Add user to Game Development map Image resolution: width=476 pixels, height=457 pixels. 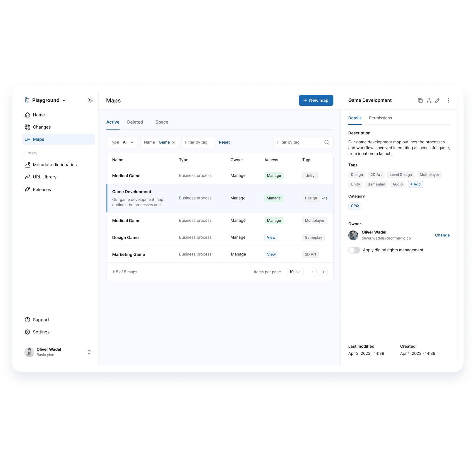(429, 100)
